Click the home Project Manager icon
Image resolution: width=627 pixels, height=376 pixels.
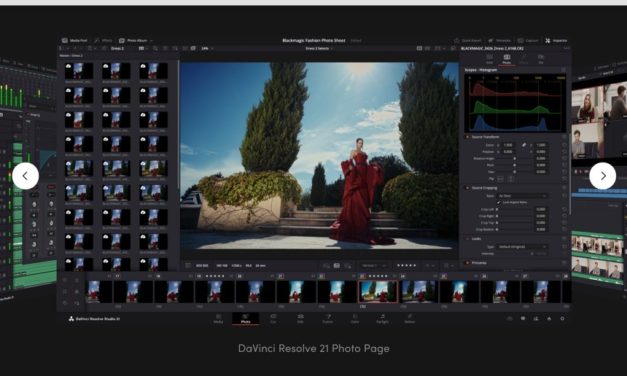coord(549,319)
